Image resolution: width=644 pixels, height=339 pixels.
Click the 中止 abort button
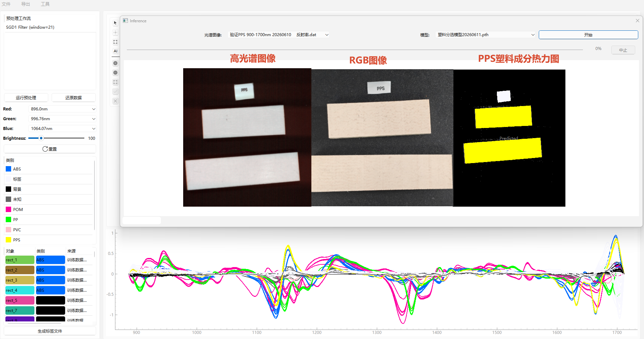coord(623,50)
